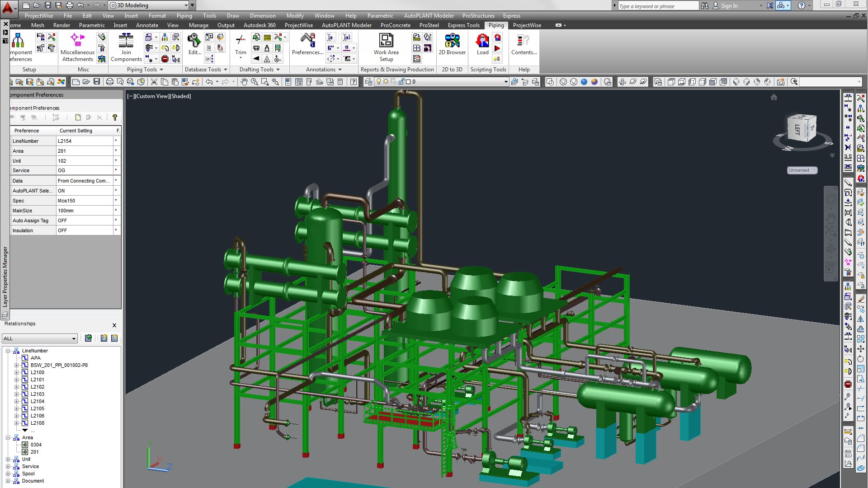Select the orange conceptual sphere visual style
The width and height of the screenshot is (868, 488).
tap(594, 82)
